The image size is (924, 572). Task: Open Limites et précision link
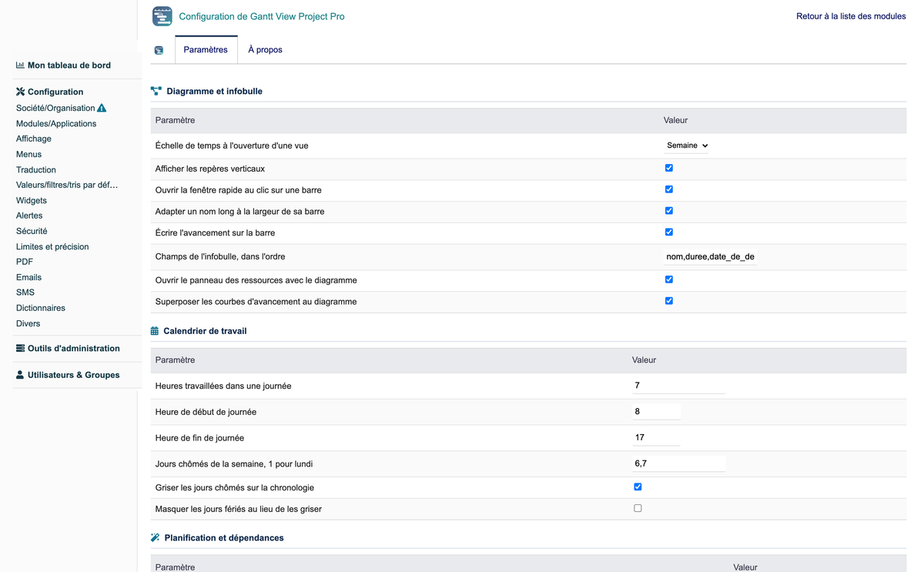coord(52,246)
